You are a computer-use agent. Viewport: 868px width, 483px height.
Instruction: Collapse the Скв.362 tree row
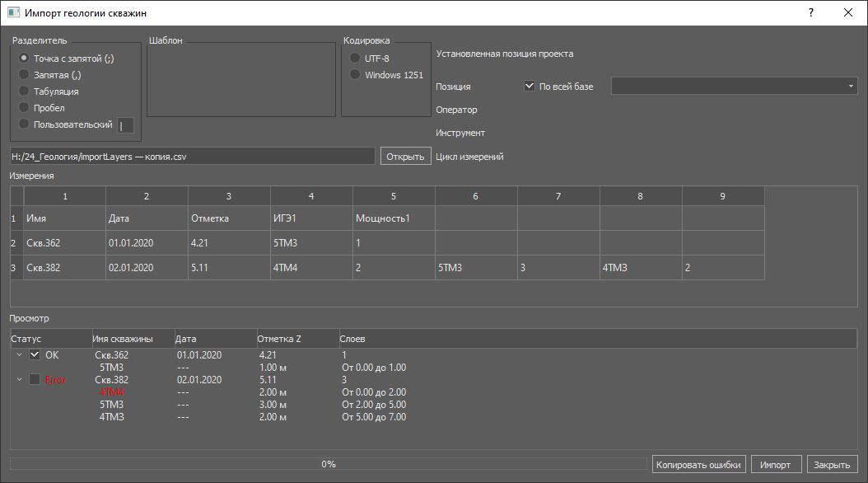(x=19, y=355)
